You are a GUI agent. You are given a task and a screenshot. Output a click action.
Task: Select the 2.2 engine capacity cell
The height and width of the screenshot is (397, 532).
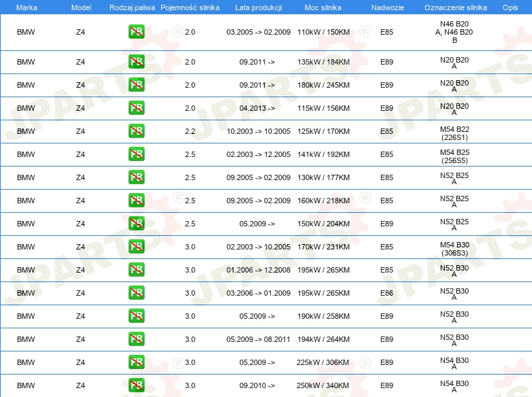(190, 131)
